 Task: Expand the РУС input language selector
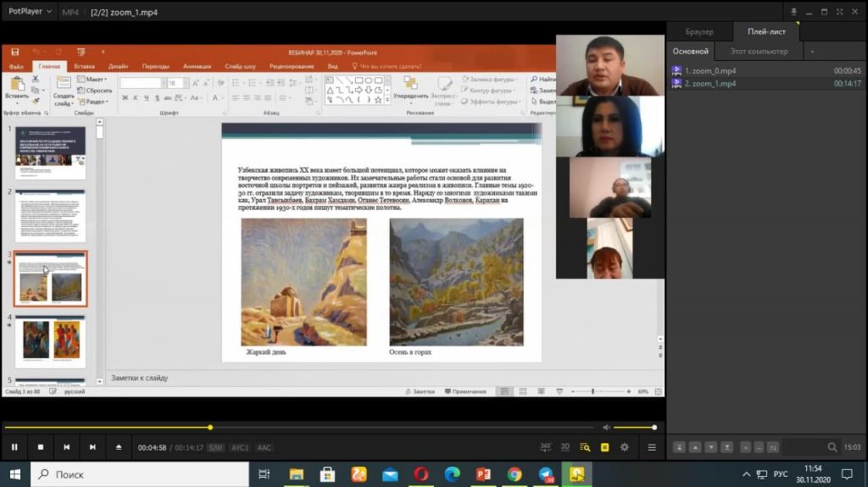point(781,474)
